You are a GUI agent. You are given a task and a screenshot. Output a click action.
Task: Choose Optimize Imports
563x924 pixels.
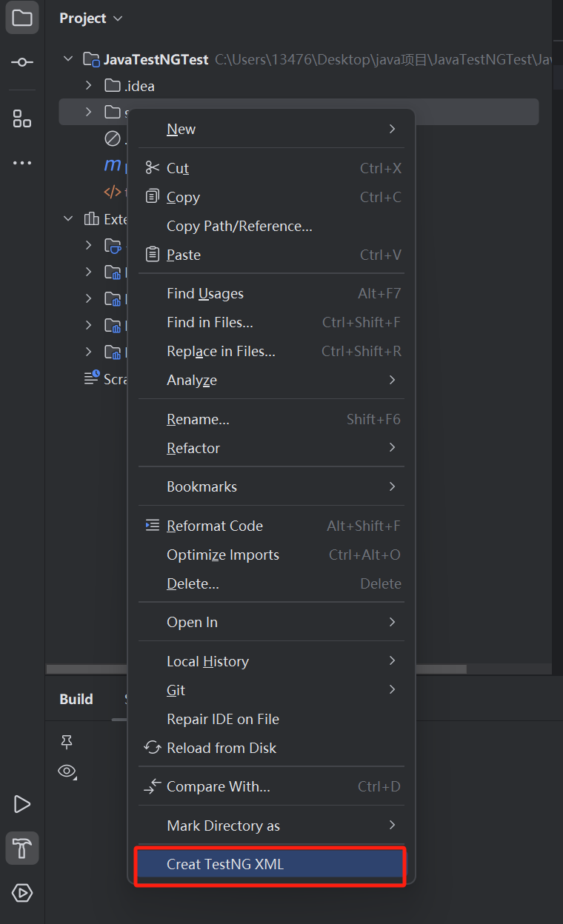click(x=271, y=555)
